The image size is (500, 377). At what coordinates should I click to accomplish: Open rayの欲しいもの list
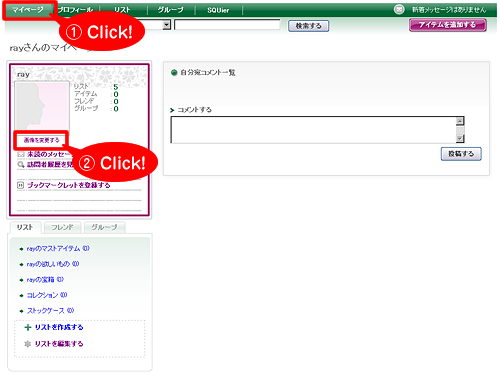(53, 264)
